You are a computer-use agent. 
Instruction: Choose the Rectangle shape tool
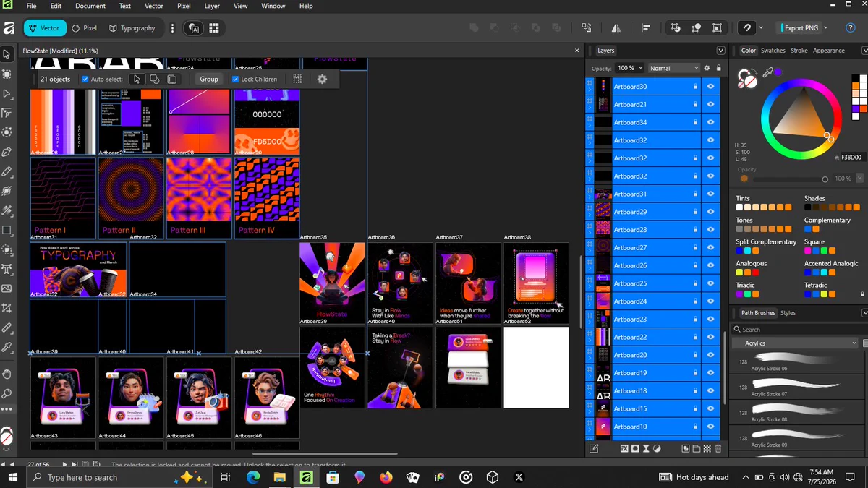tap(7, 231)
